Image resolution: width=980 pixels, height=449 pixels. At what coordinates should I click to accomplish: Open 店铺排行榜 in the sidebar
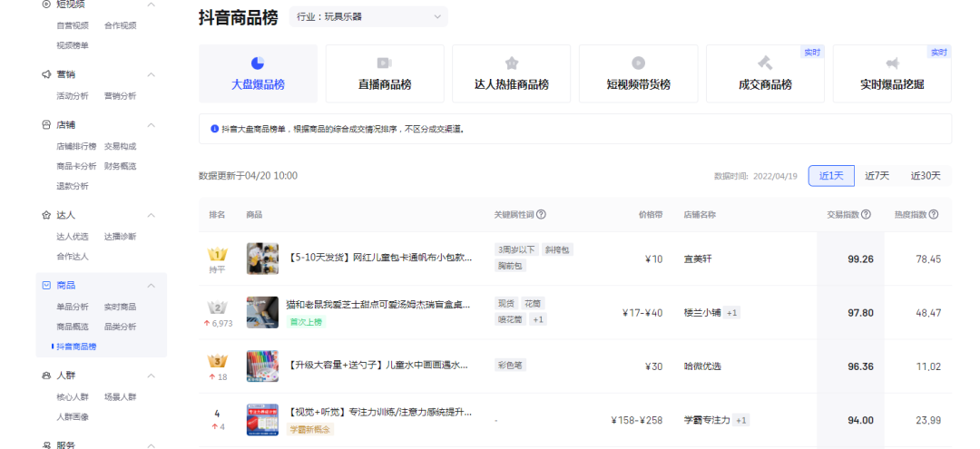76,147
